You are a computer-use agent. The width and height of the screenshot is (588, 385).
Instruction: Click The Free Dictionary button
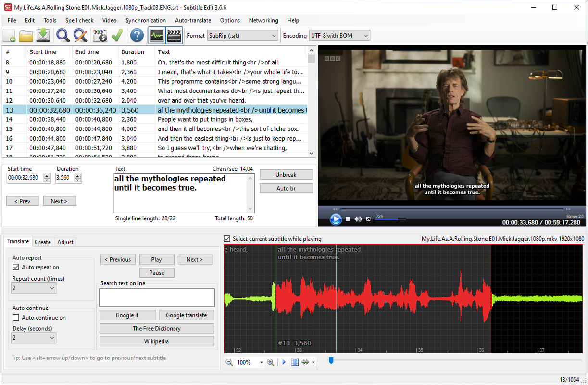click(157, 328)
